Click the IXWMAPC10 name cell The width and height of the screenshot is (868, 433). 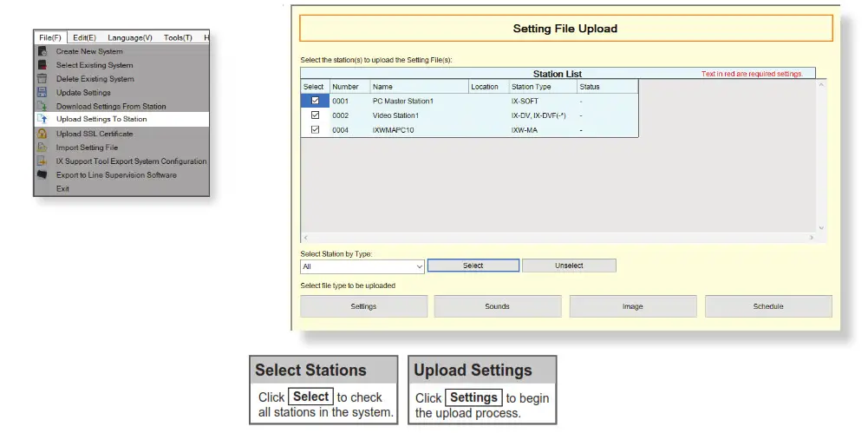pyautogui.click(x=420, y=130)
